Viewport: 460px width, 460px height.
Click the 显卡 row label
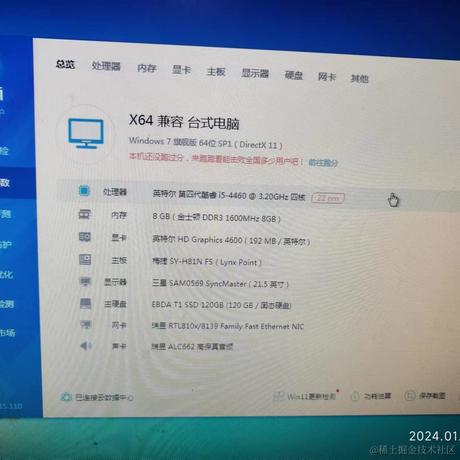(119, 238)
